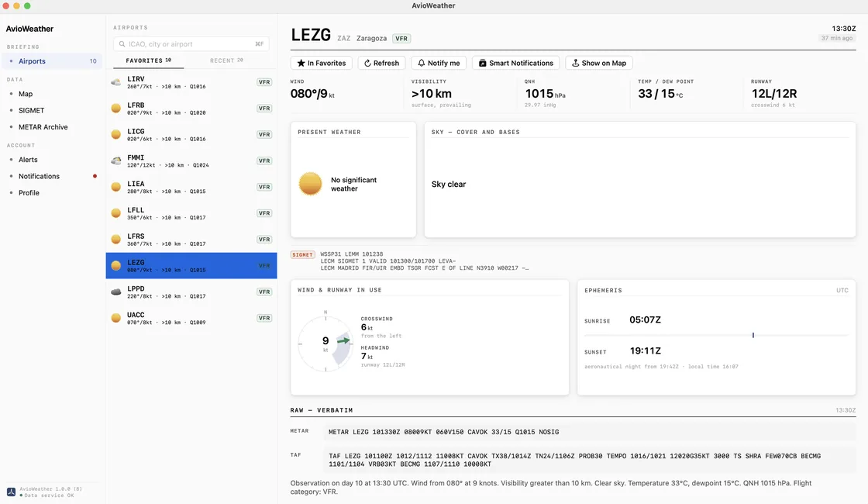Click the runway value 12L/12R
The height and width of the screenshot is (504, 868).
click(774, 94)
